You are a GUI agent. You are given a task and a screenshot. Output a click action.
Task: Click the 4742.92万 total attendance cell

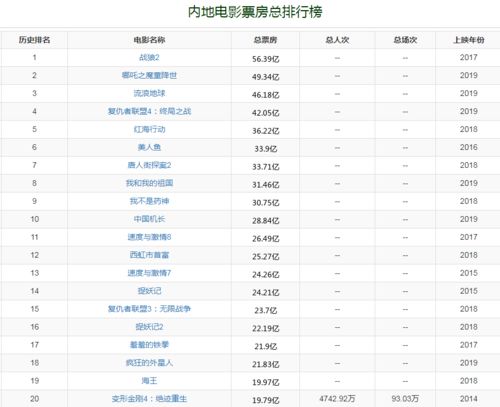(337, 399)
